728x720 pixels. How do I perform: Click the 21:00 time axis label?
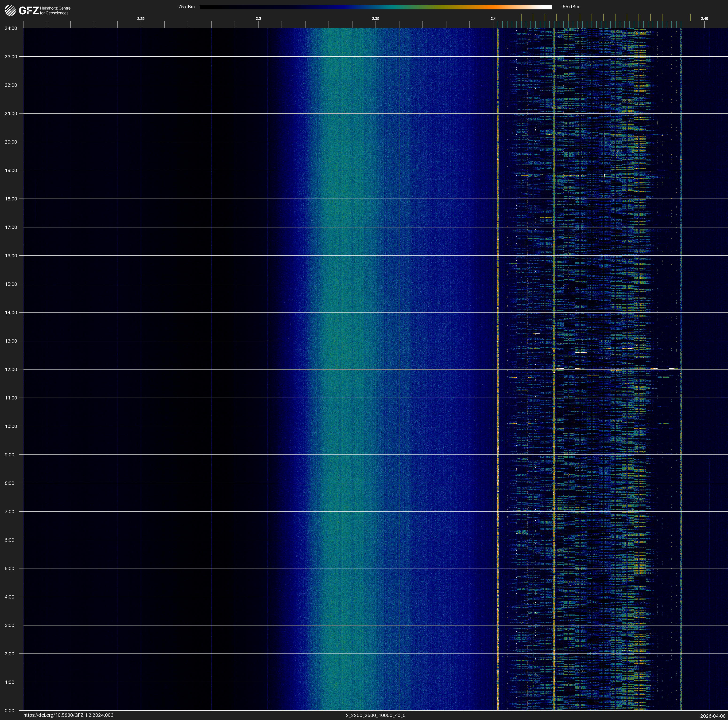click(11, 113)
